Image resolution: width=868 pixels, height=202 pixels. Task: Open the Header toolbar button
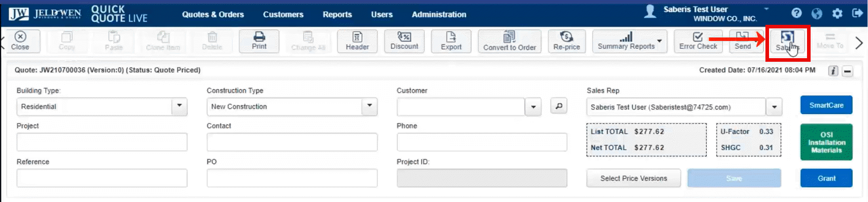pos(357,41)
